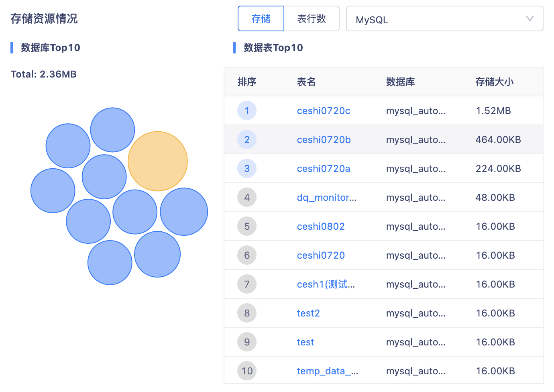Click the dq_monitor... table name link

click(x=326, y=198)
